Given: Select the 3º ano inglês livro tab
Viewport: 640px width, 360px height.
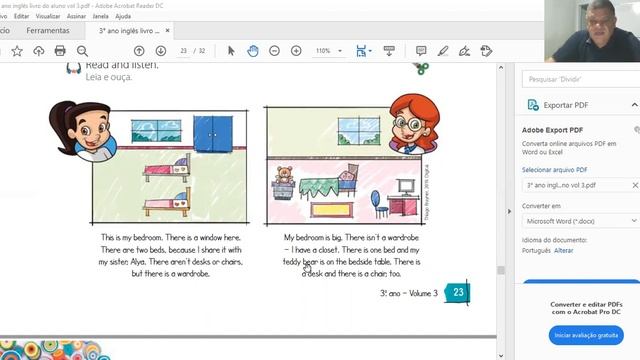Looking at the screenshot, I should pyautogui.click(x=129, y=31).
